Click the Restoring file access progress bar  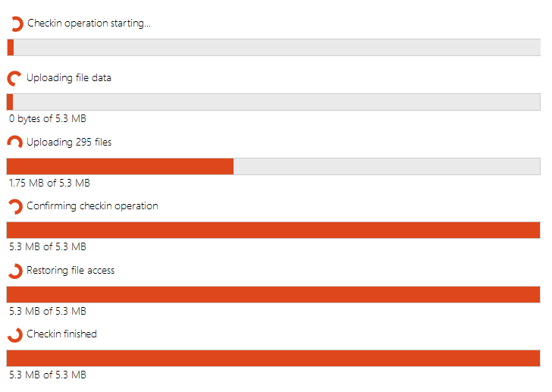[x=273, y=294]
